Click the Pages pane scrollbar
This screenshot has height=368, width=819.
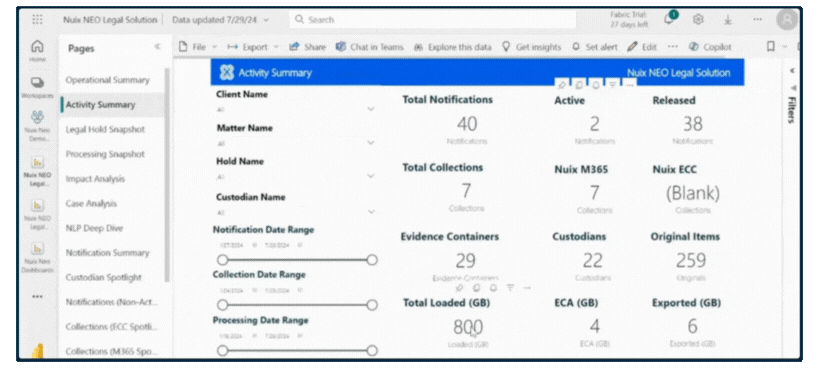point(167,175)
